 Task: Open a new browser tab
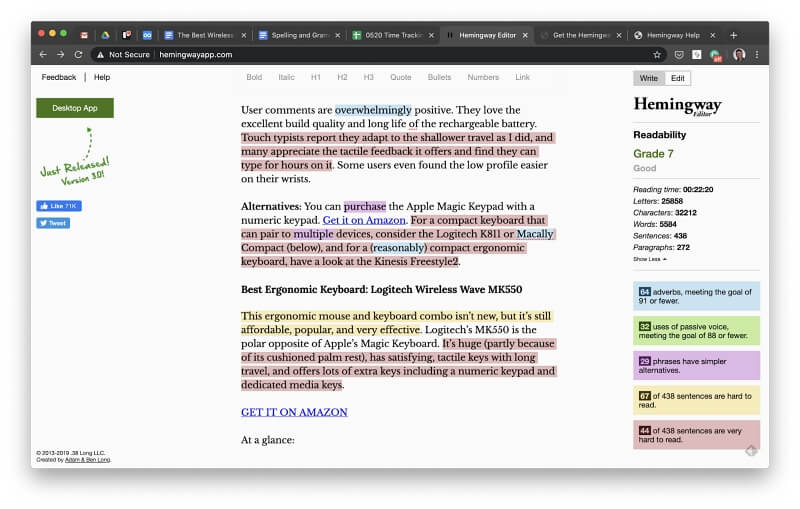(x=734, y=35)
